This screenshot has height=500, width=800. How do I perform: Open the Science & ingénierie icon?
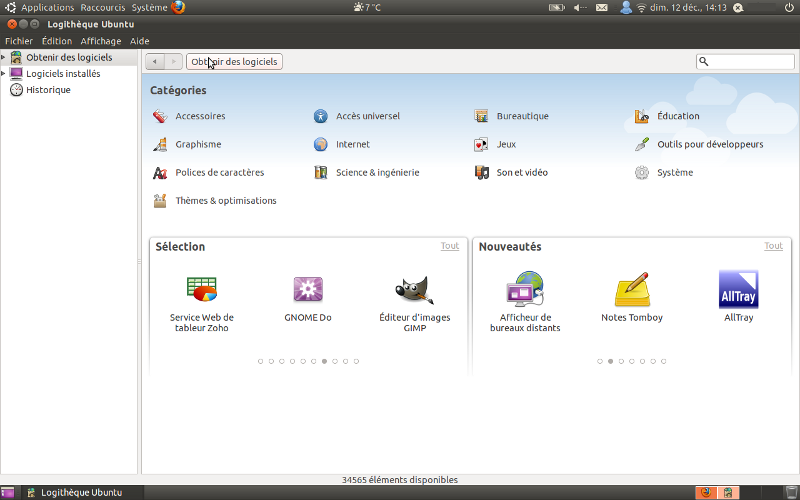[x=320, y=172]
